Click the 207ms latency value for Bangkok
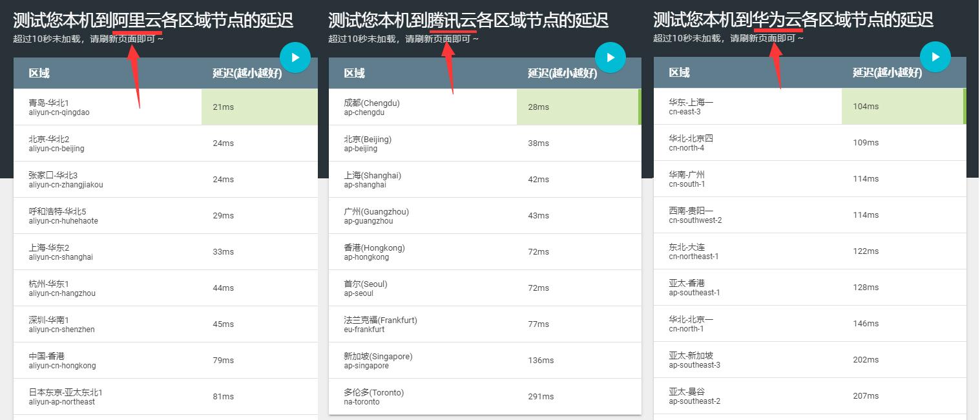 click(866, 396)
